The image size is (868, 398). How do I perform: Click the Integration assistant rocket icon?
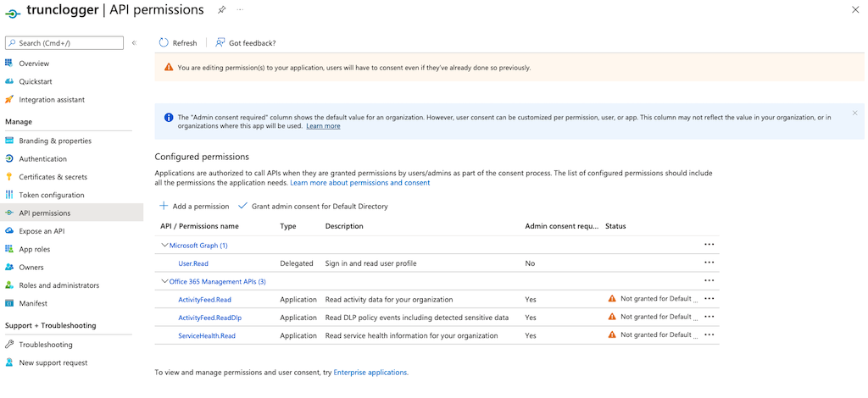[x=8, y=100]
